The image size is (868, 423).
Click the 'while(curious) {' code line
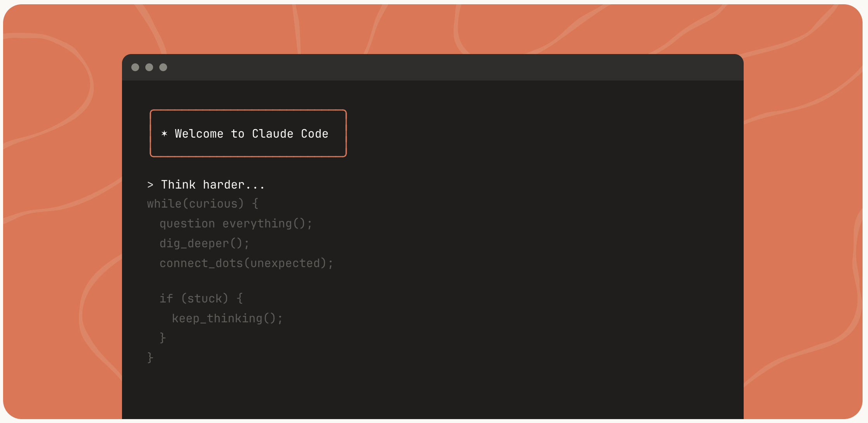(202, 204)
